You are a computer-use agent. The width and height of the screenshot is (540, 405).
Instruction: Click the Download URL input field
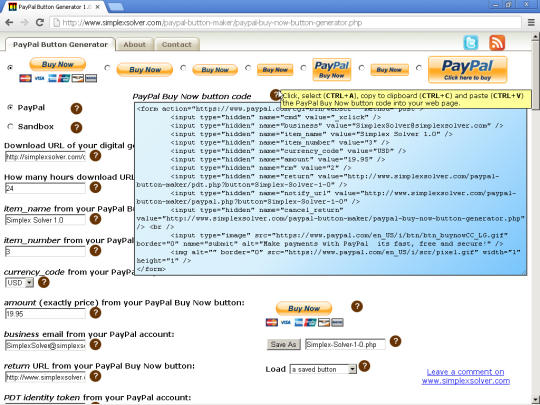point(45,157)
